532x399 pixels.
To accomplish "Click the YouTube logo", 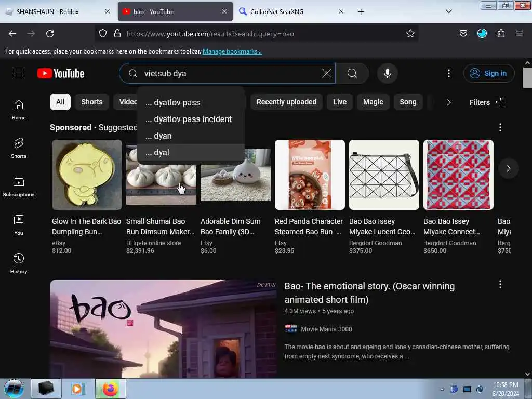I will coord(61,73).
